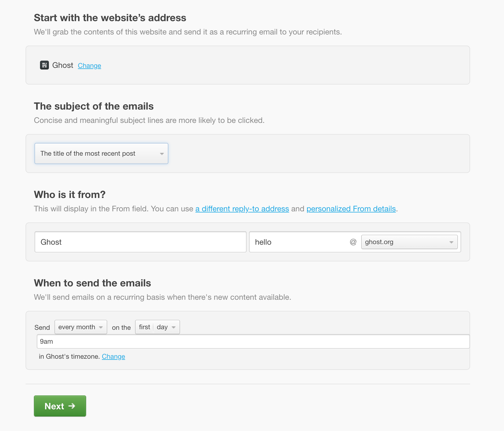
Task: Focus the hello email username field
Action: [x=299, y=242]
